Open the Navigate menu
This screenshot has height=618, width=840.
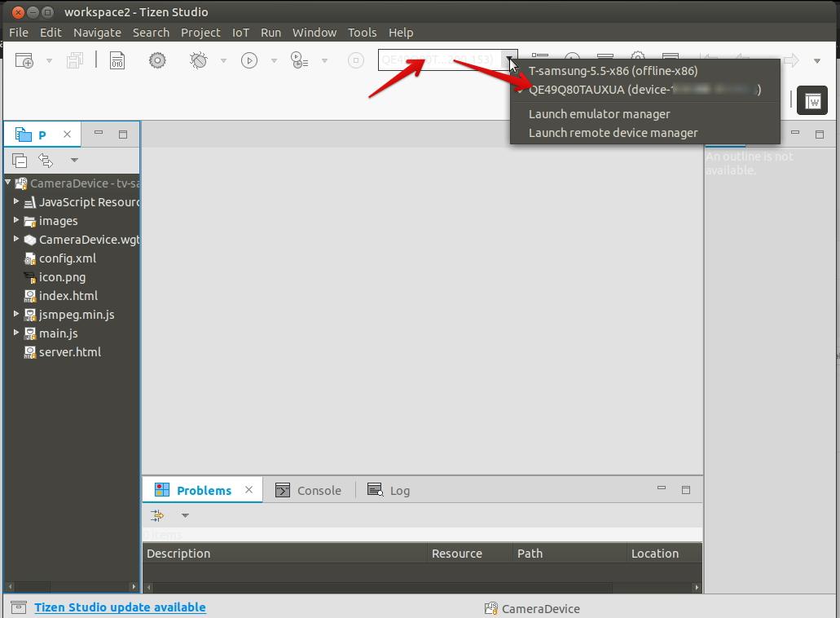(97, 33)
